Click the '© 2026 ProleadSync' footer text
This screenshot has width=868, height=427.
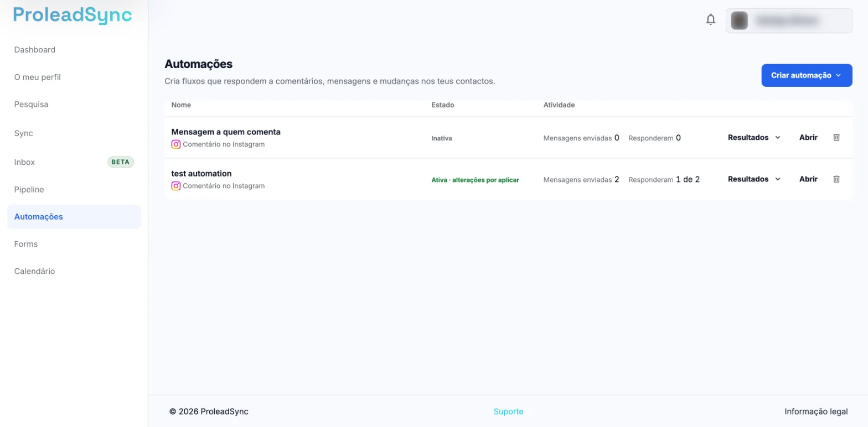[x=209, y=412]
